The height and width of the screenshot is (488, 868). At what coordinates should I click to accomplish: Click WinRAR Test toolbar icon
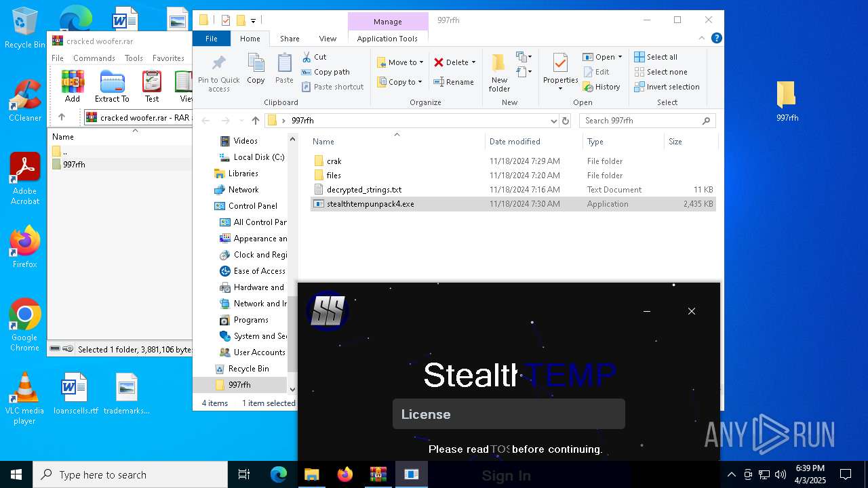click(x=152, y=87)
